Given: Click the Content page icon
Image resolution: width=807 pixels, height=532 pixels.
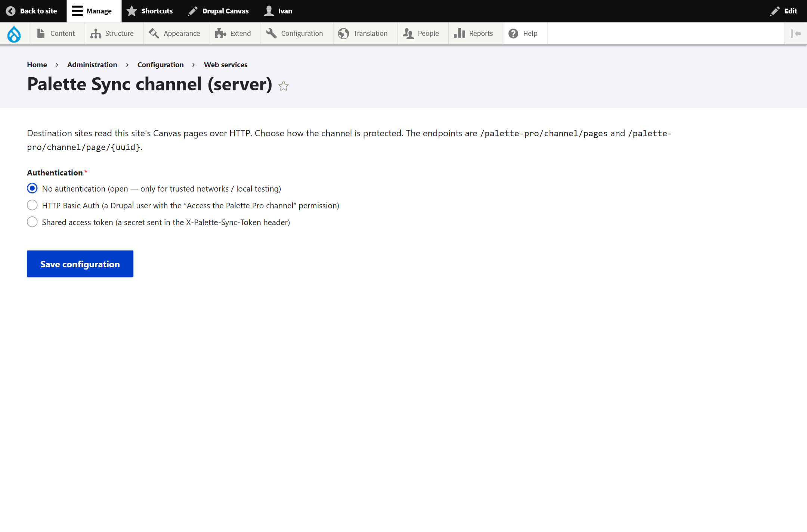Looking at the screenshot, I should tap(41, 33).
